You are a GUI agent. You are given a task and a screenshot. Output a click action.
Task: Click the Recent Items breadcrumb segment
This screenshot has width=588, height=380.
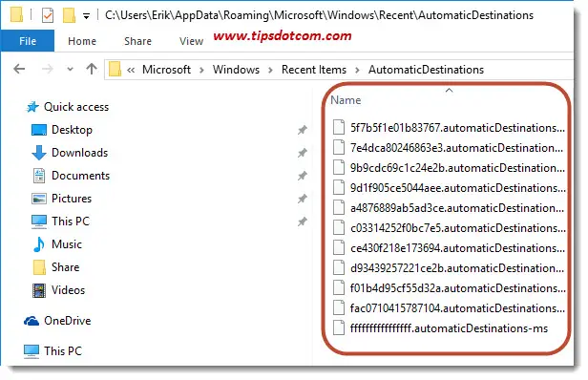point(314,70)
